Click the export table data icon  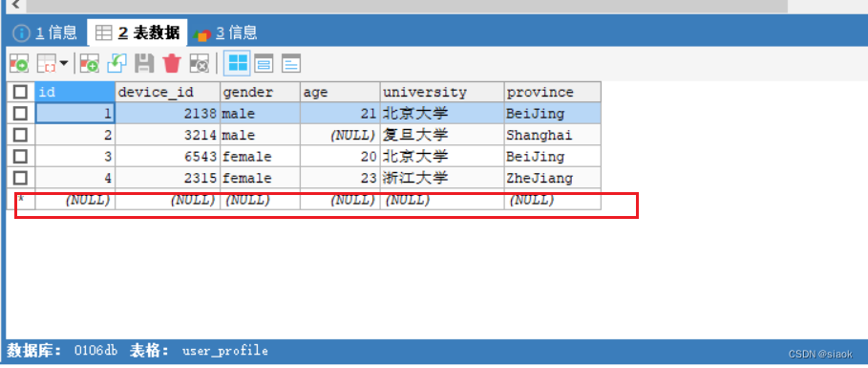pyautogui.click(x=19, y=64)
